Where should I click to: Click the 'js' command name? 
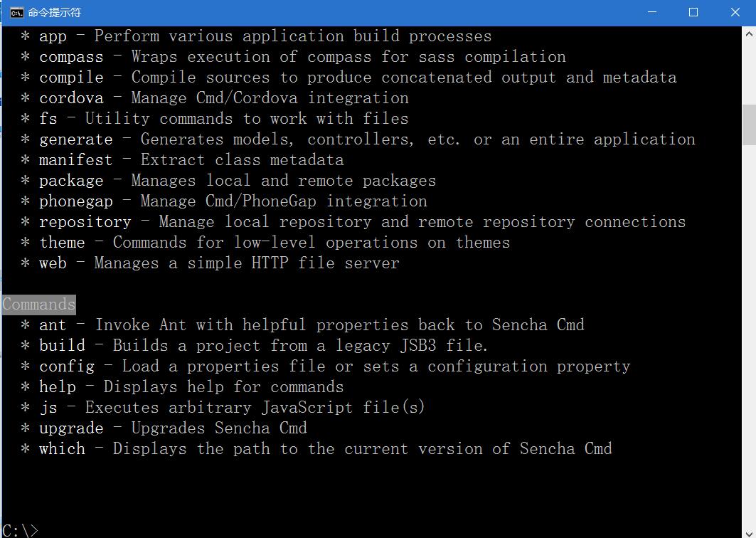click(x=48, y=408)
